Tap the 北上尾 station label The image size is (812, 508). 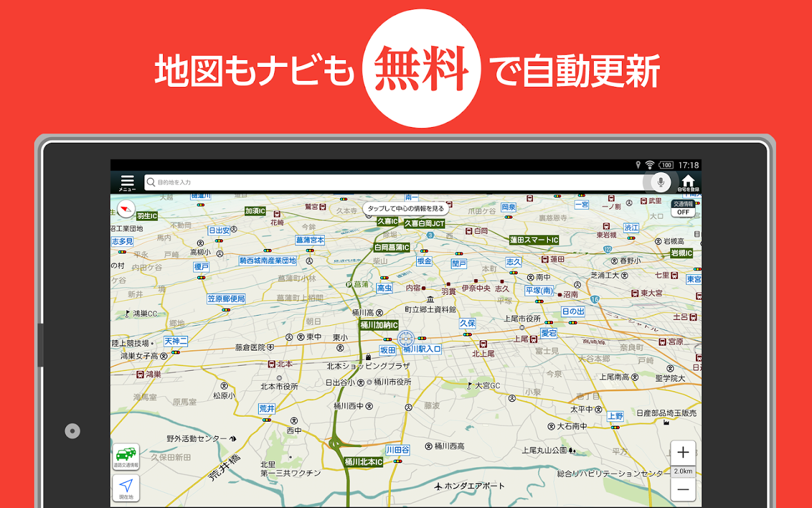483,350
